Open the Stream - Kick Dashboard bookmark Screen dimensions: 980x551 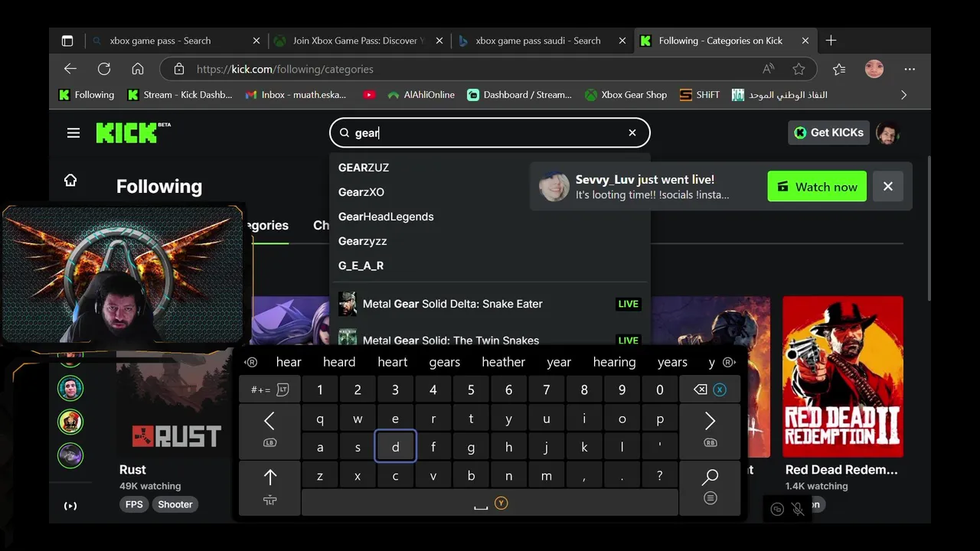180,95
